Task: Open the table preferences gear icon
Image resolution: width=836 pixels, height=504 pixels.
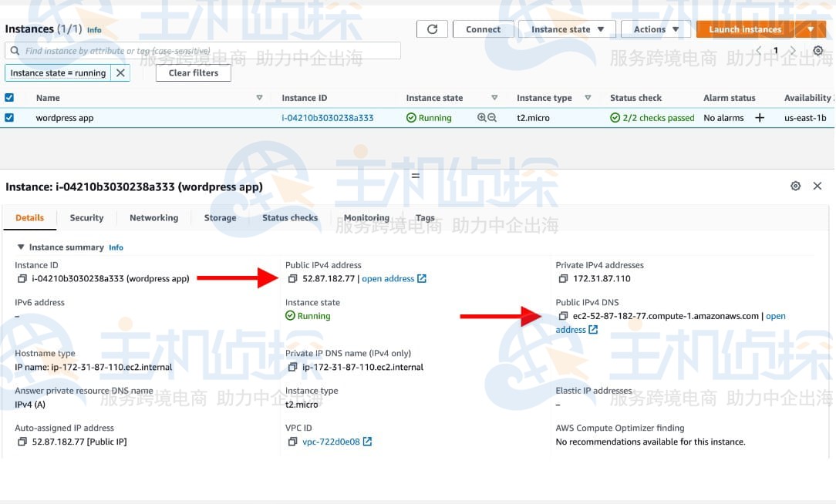Action: (819, 50)
